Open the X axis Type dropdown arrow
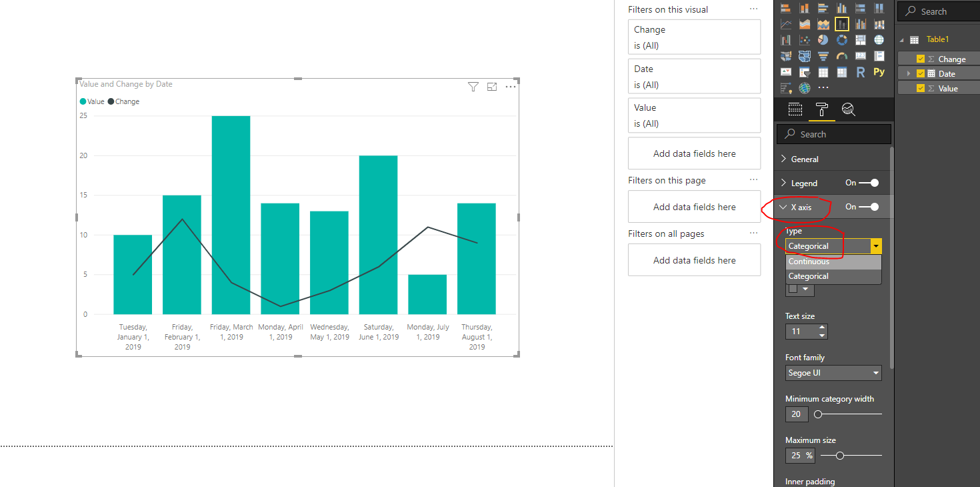980x487 pixels. (x=876, y=246)
